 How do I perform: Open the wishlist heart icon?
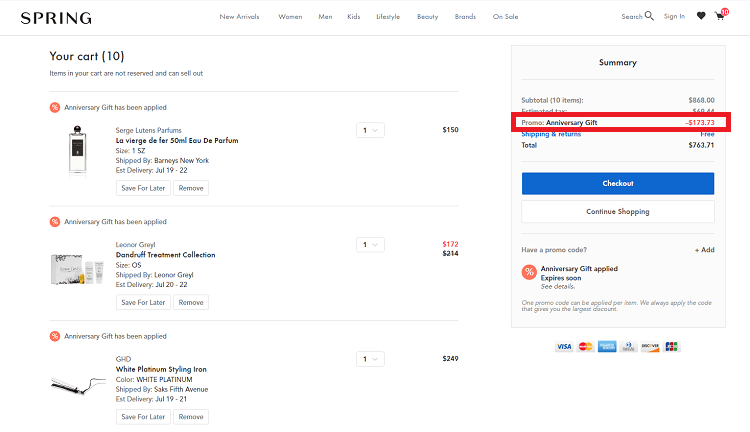pyautogui.click(x=701, y=16)
